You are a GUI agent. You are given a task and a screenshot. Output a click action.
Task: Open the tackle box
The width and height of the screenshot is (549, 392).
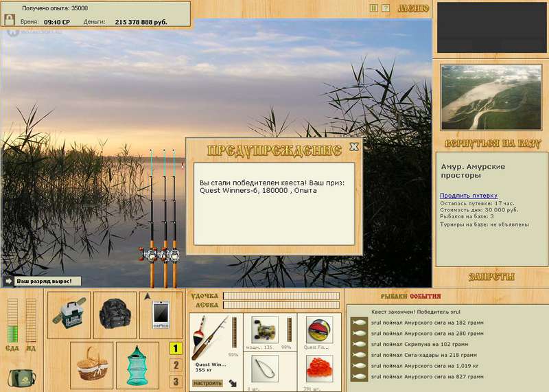(x=69, y=315)
